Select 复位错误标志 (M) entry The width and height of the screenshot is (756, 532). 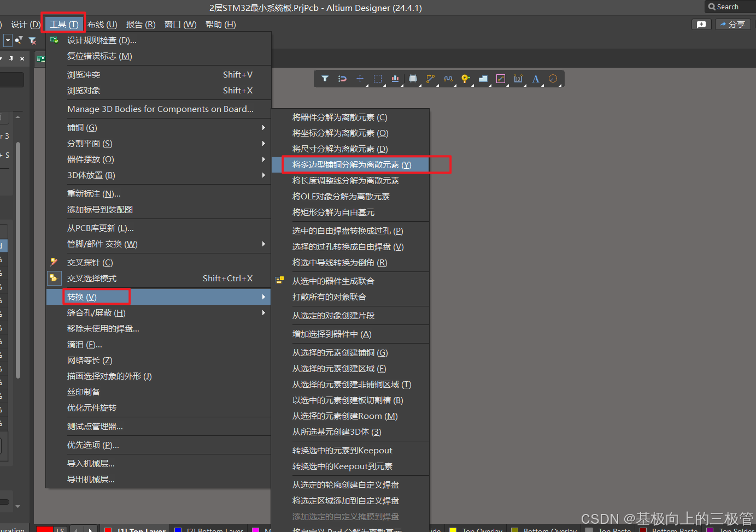click(x=159, y=56)
